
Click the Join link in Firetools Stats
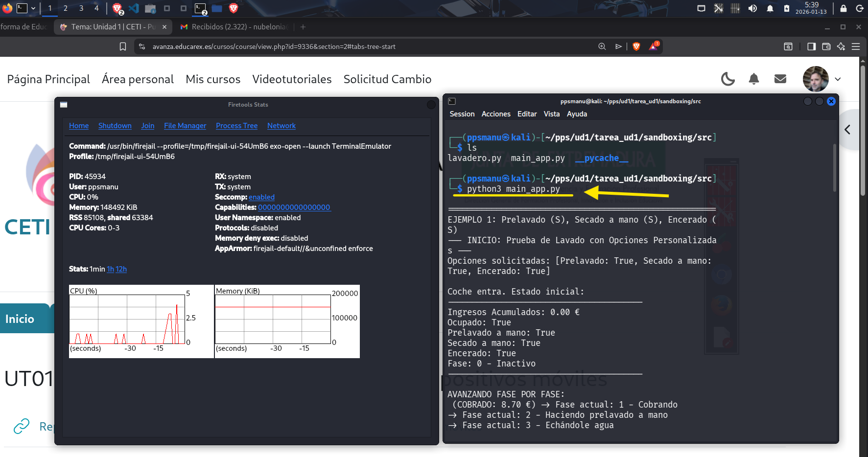(x=148, y=126)
